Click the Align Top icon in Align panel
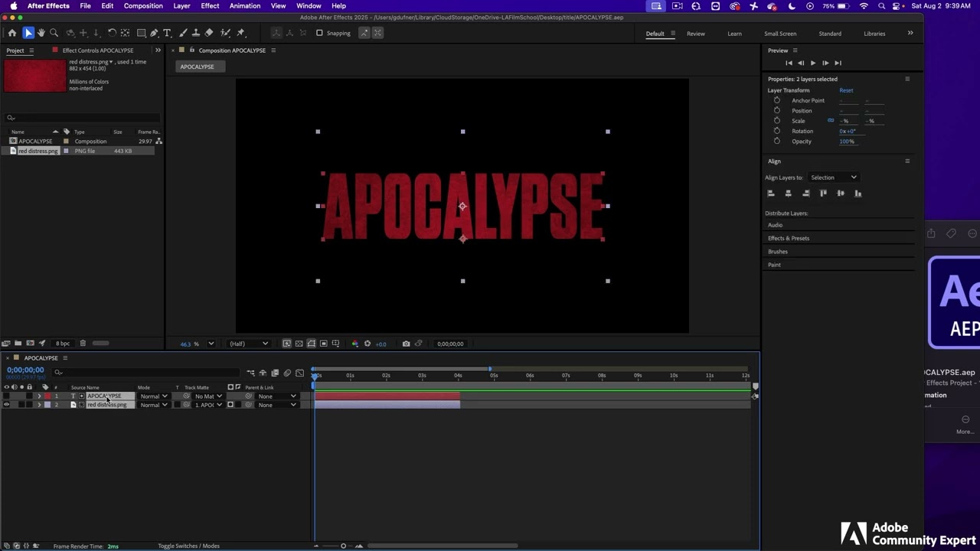Screen dimensions: 980x551 point(823,194)
